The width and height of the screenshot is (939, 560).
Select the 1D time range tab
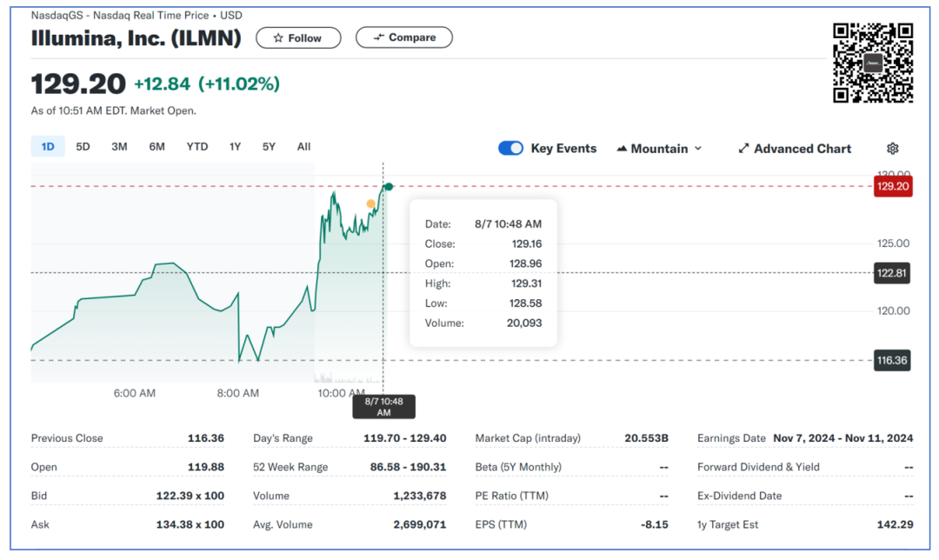(x=48, y=147)
